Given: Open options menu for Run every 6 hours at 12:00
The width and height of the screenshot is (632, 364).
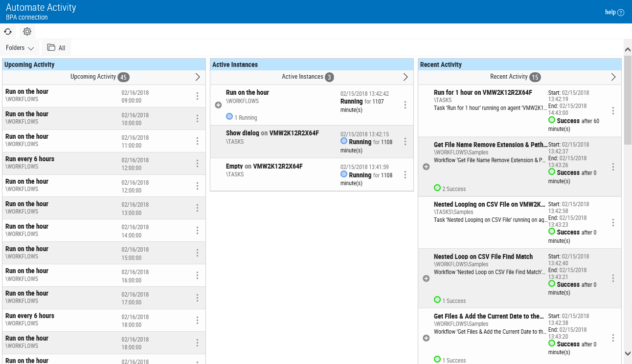Looking at the screenshot, I should point(197,163).
